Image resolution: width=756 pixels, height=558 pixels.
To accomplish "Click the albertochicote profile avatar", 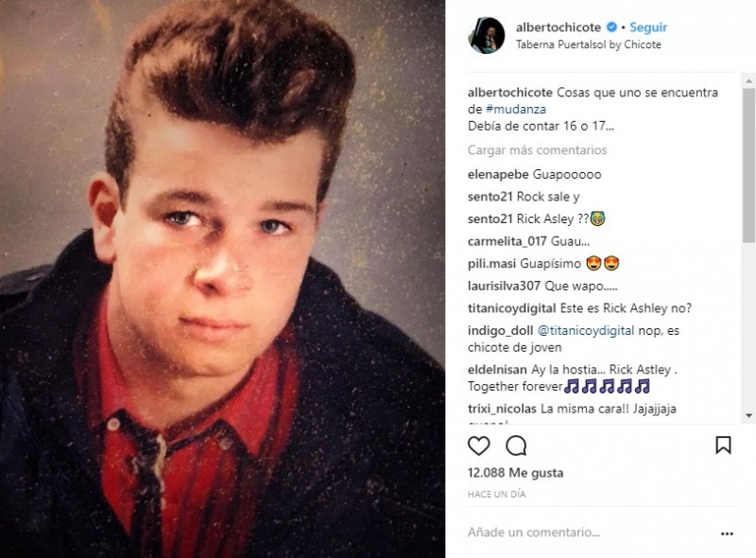I will point(487,35).
